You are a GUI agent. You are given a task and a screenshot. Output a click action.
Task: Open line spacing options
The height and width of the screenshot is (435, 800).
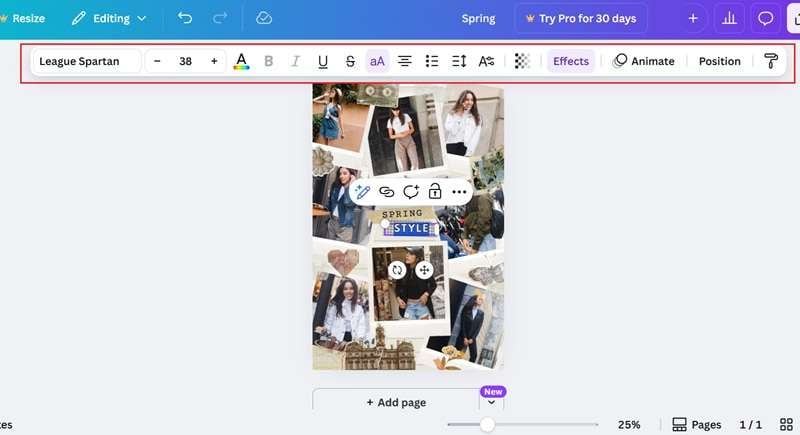click(459, 61)
